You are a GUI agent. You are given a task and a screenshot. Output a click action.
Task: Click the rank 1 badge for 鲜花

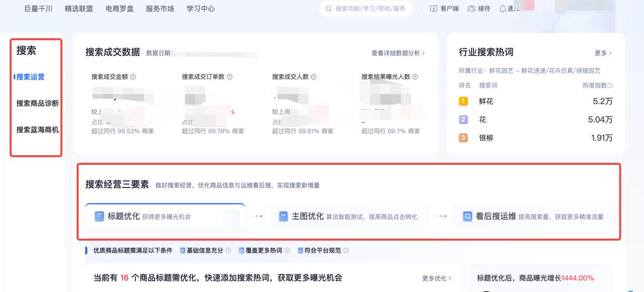[463, 101]
